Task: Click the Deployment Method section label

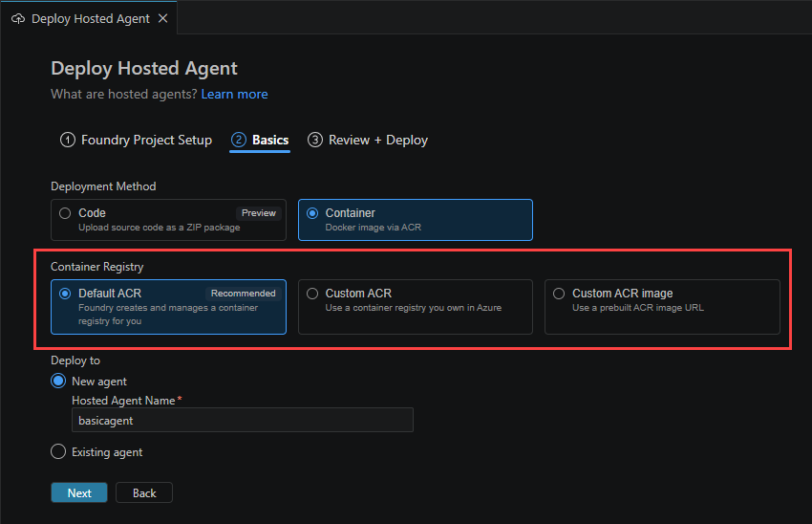Action: [x=103, y=186]
